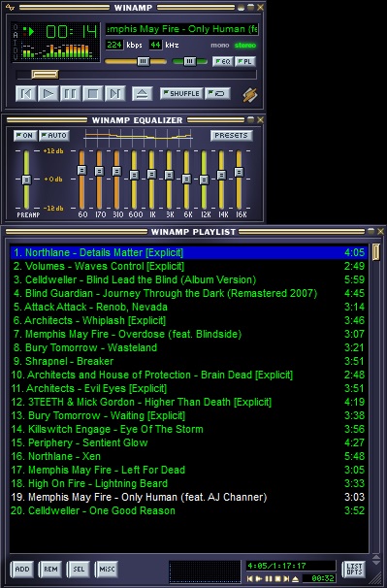Click the 170 Hz equalizer band slider
387x588 pixels.
pos(99,171)
